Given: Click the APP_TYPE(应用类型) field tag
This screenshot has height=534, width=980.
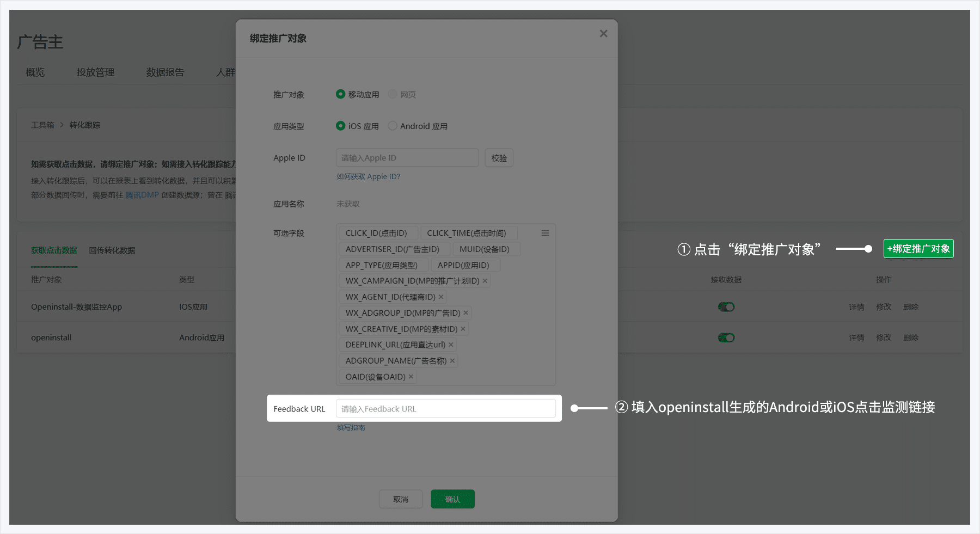Looking at the screenshot, I should pos(383,265).
